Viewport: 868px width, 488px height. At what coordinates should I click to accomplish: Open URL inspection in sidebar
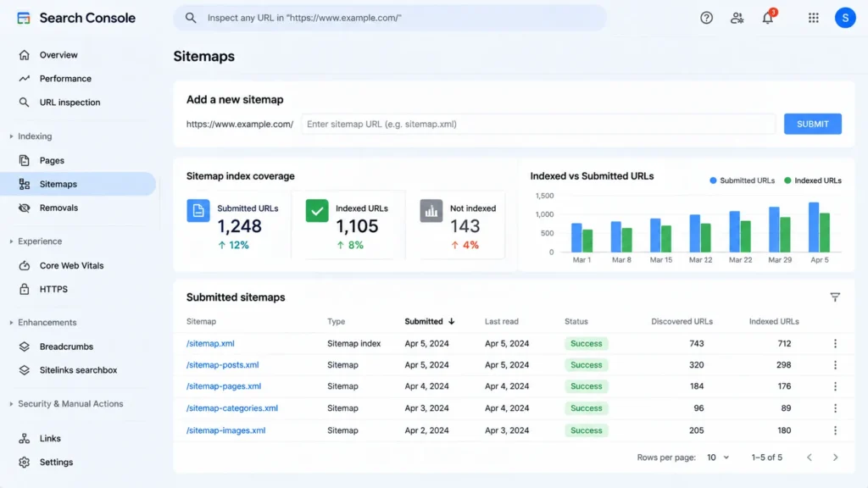(x=70, y=103)
